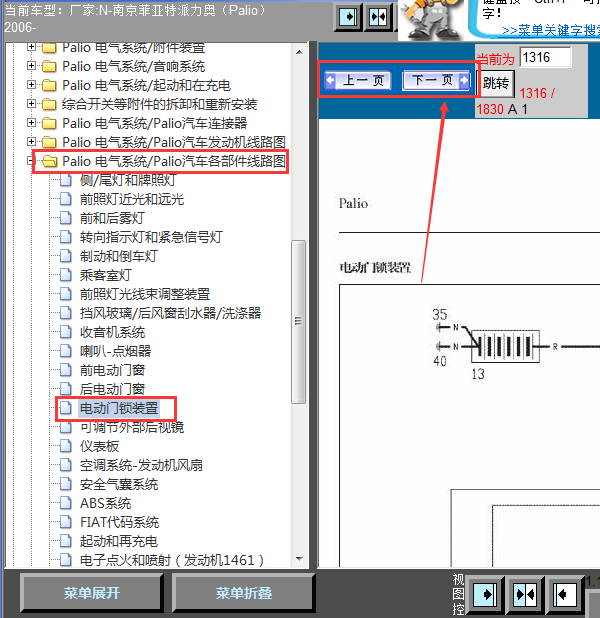Open 乘客室灯 document
This screenshot has height=618, width=600.
pos(105,275)
